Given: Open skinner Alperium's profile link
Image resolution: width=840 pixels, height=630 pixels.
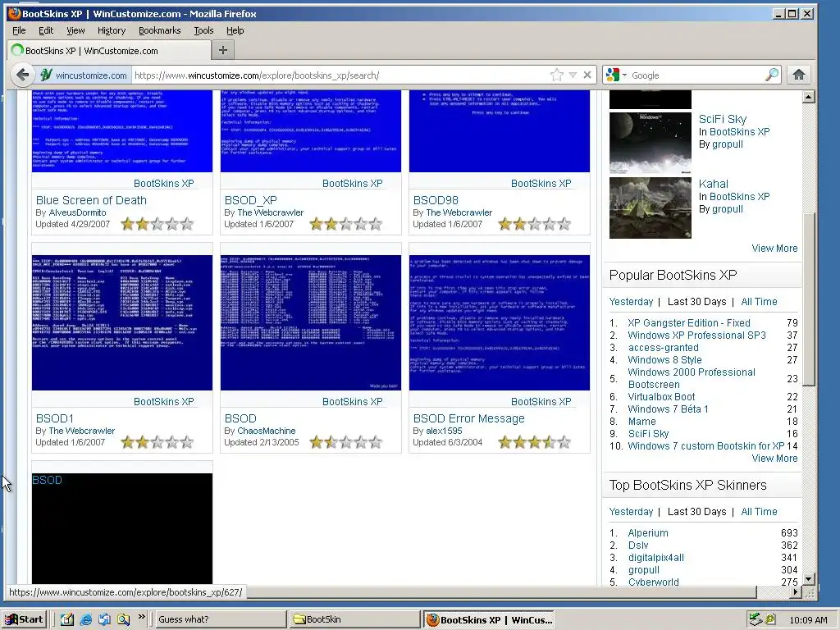Looking at the screenshot, I should [x=648, y=533].
